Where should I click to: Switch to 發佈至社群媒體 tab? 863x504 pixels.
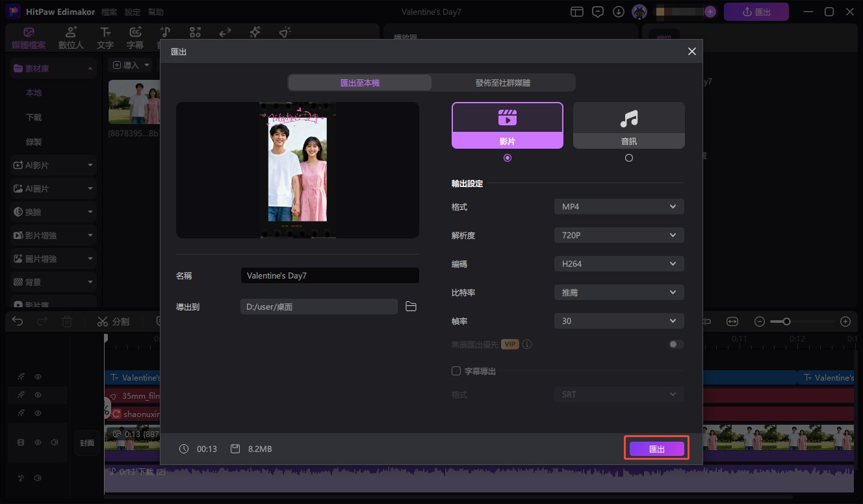pos(503,82)
